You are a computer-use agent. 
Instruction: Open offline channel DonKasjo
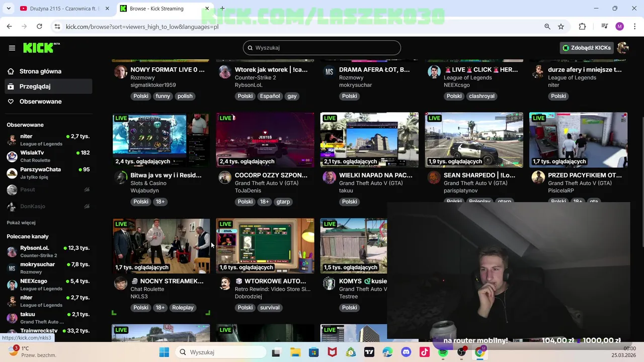point(48,207)
